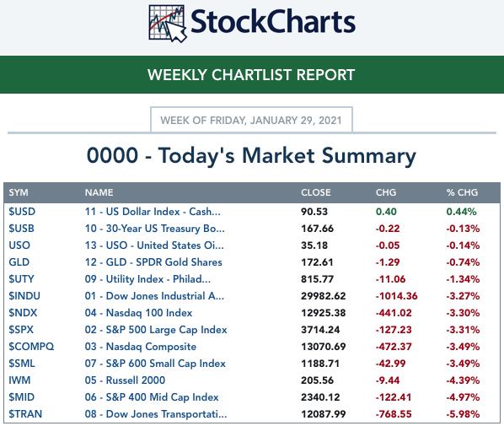Click the SYM column header
Image resolution: width=504 pixels, height=426 pixels.
(19, 192)
